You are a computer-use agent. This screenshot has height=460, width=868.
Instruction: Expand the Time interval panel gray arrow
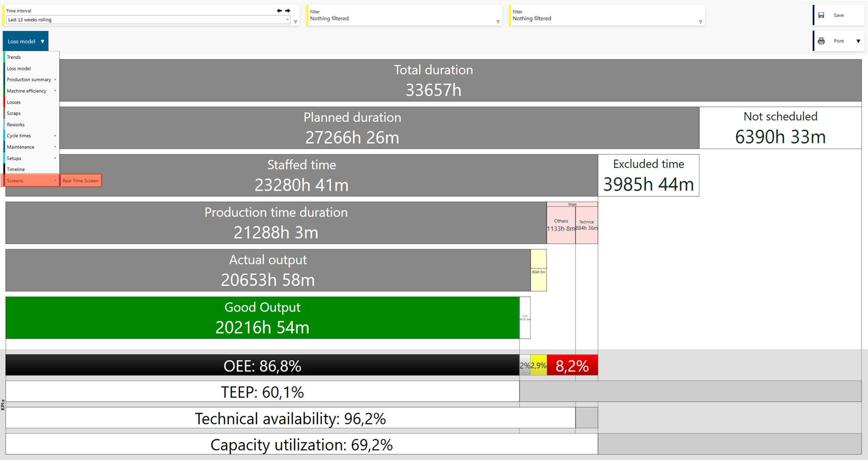pyautogui.click(x=296, y=22)
